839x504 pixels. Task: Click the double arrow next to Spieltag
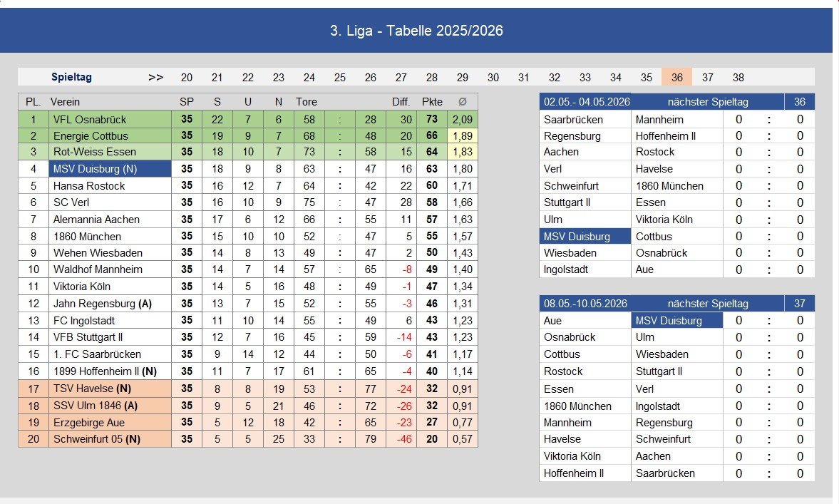(x=156, y=77)
